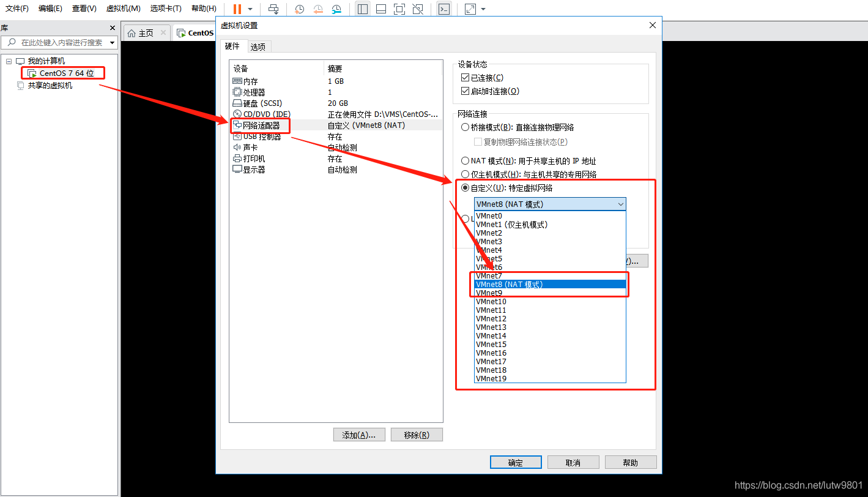
Task: Close the 主页 tab
Action: point(163,33)
